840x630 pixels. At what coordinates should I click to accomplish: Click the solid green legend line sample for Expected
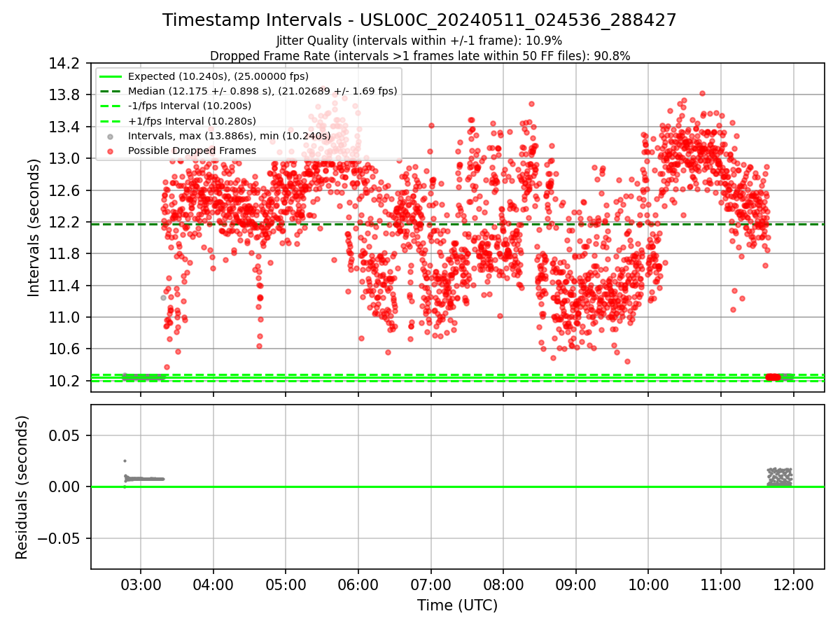pos(111,76)
